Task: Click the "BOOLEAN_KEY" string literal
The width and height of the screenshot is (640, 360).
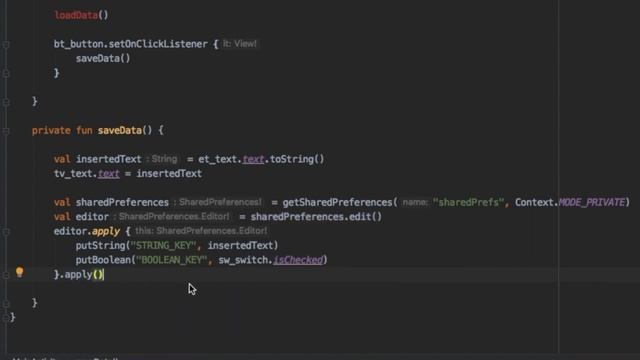Action: 171,260
